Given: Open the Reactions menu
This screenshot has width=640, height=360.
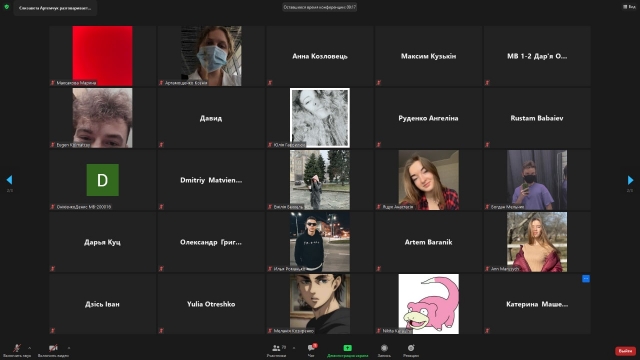Looking at the screenshot, I should [x=411, y=350].
